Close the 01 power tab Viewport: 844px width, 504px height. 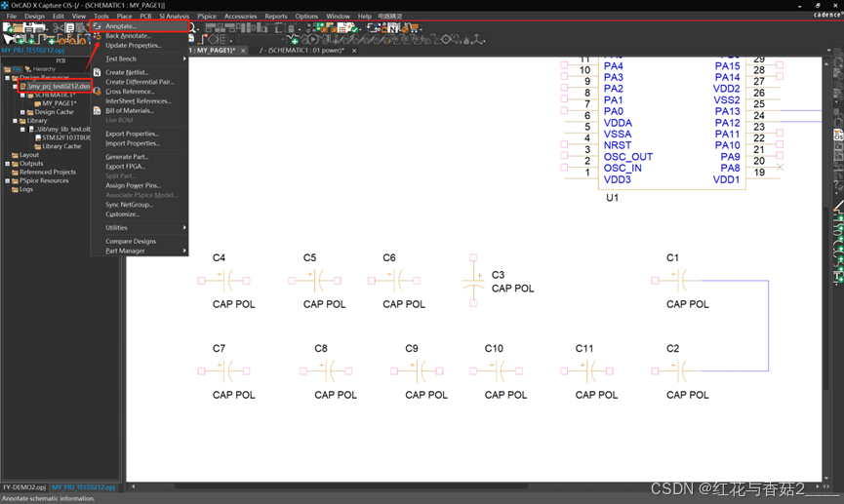(x=354, y=51)
